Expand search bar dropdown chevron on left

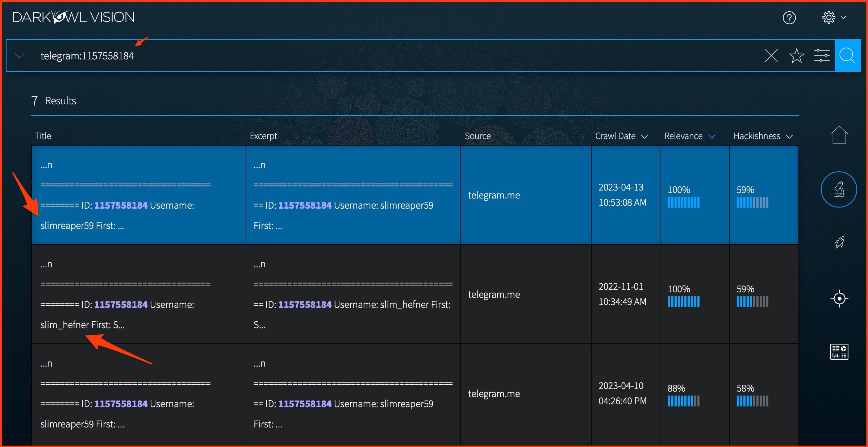coord(20,56)
